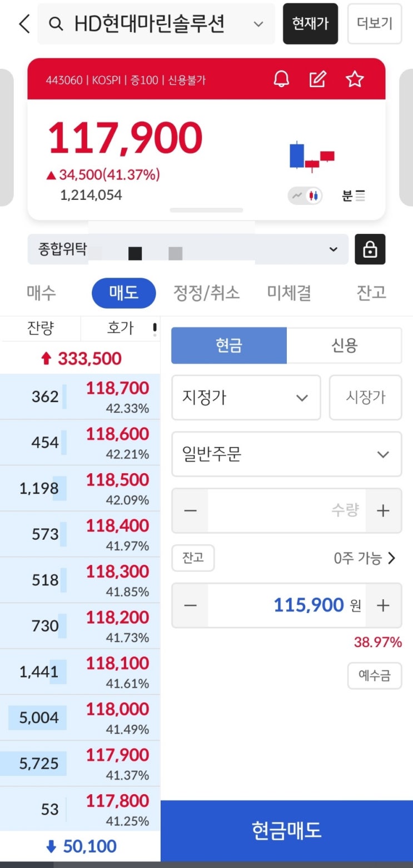Image resolution: width=413 pixels, height=868 pixels.
Task: Open the price alert bell icon
Action: tap(282, 79)
